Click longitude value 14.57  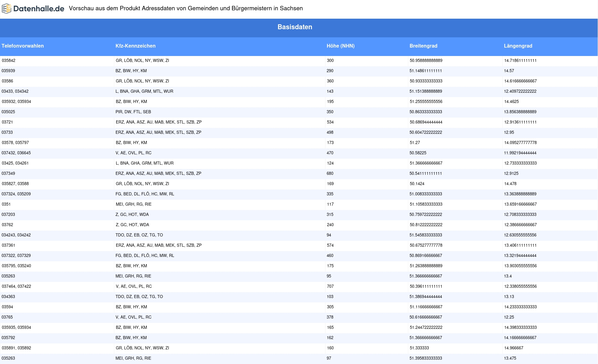click(509, 71)
